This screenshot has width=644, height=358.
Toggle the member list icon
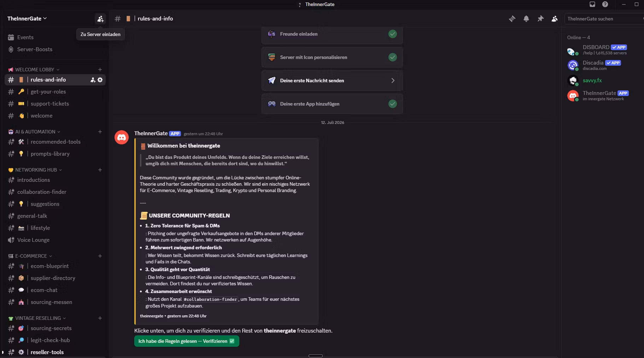coord(555,19)
